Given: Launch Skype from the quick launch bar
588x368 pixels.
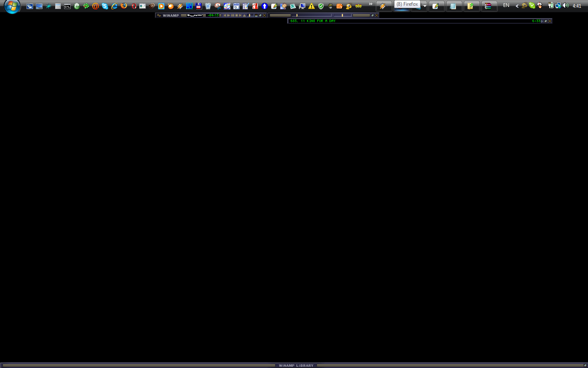Looking at the screenshot, I should [105, 6].
